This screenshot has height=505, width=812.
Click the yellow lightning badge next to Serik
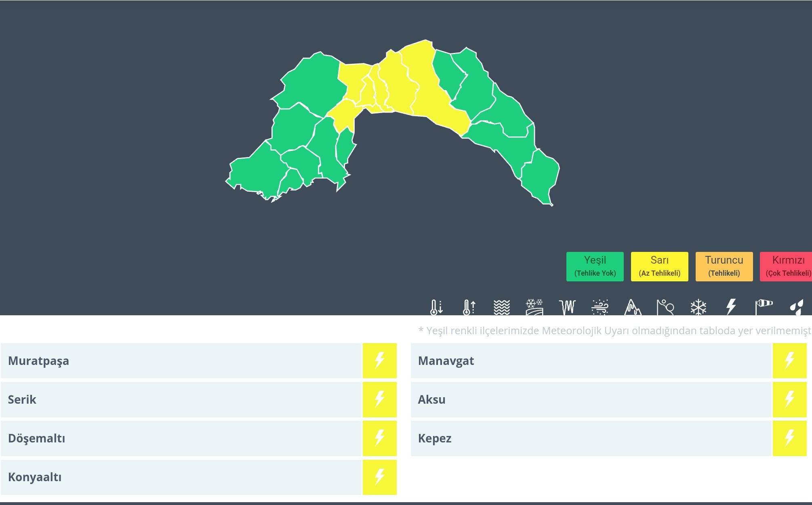pos(379,400)
